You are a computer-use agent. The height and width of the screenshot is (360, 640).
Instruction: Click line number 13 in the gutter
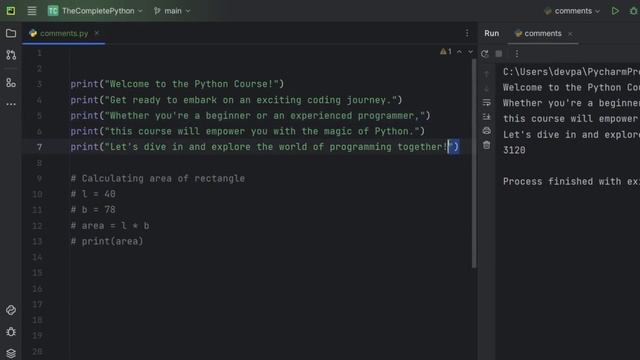37,242
